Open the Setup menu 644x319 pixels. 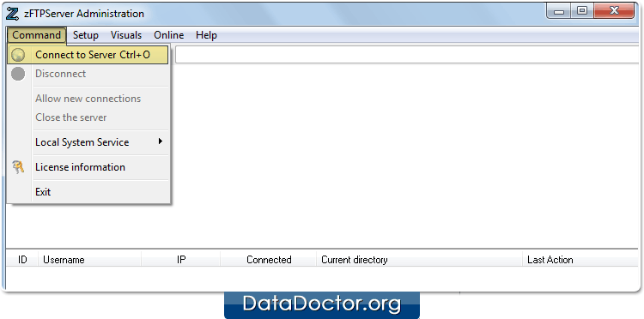click(85, 35)
